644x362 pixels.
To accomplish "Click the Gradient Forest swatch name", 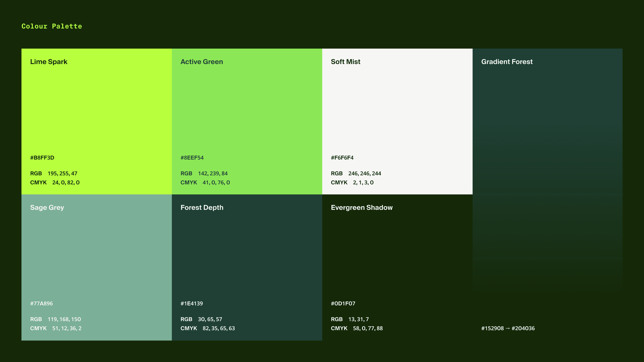I will click(x=507, y=62).
